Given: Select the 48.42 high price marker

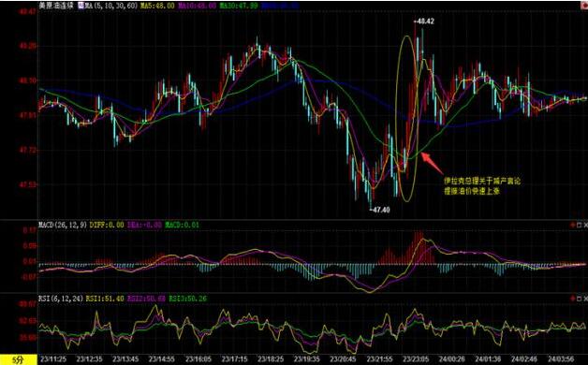Looking at the screenshot, I should (x=424, y=22).
